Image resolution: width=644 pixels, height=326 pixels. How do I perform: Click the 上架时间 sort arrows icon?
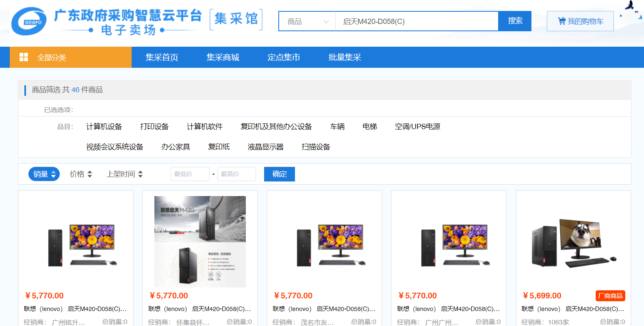[141, 174]
